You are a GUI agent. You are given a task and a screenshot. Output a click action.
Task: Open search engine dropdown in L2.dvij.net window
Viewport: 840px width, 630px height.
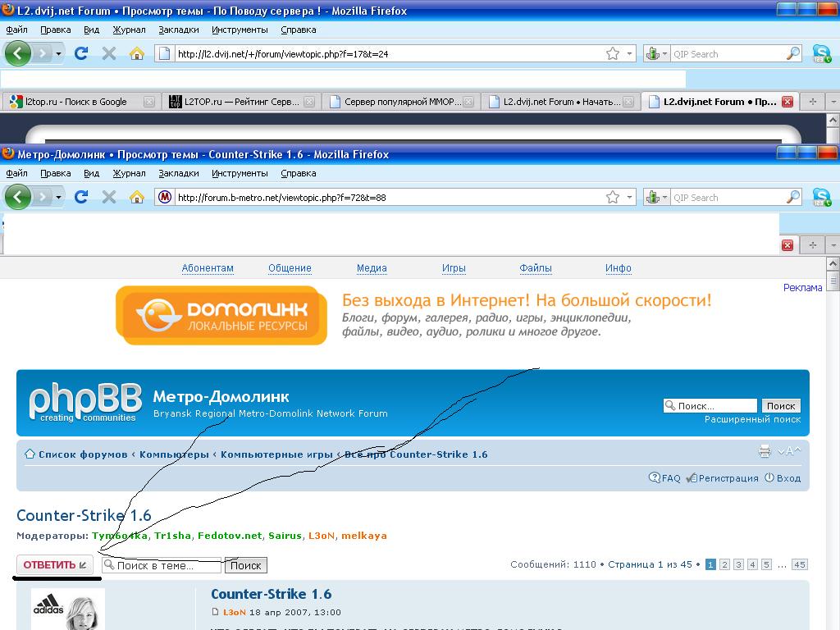pyautogui.click(x=664, y=53)
